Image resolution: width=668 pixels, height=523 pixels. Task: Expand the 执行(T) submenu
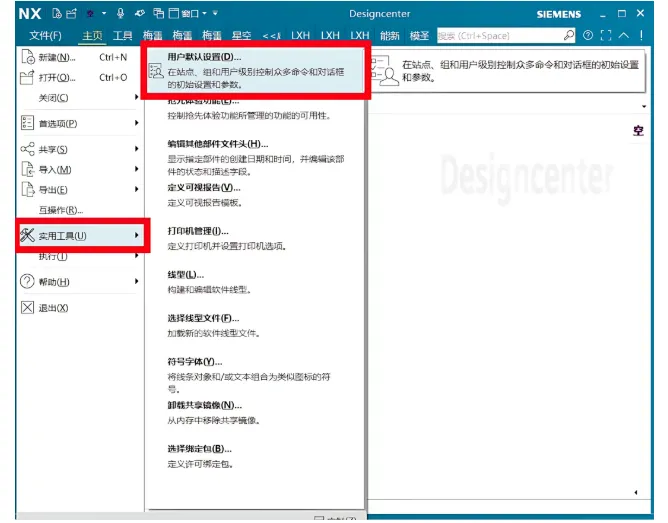(x=80, y=256)
